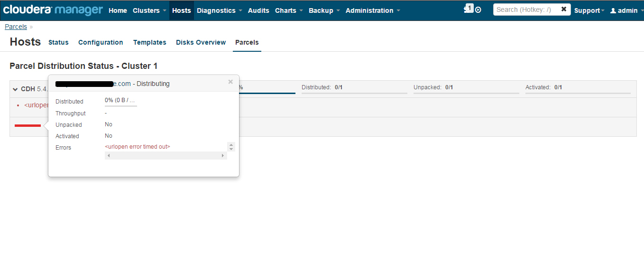Open the Audits page
Image resolution: width=644 pixels, height=275 pixels.
[258, 10]
